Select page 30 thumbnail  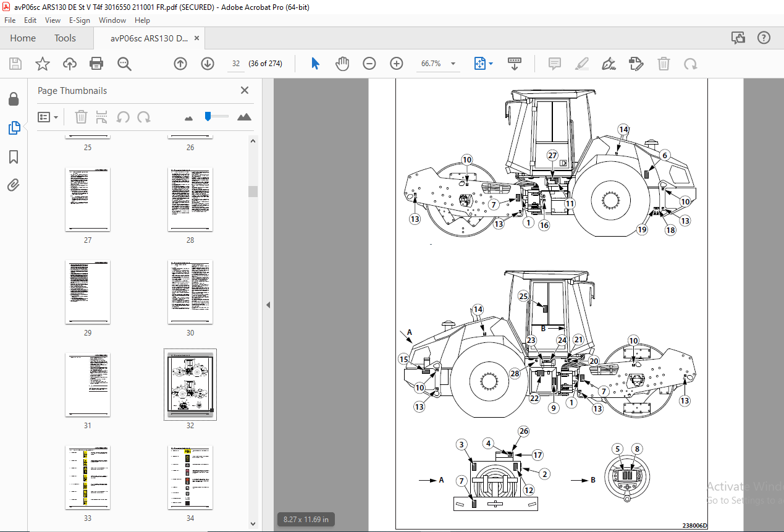click(x=190, y=292)
